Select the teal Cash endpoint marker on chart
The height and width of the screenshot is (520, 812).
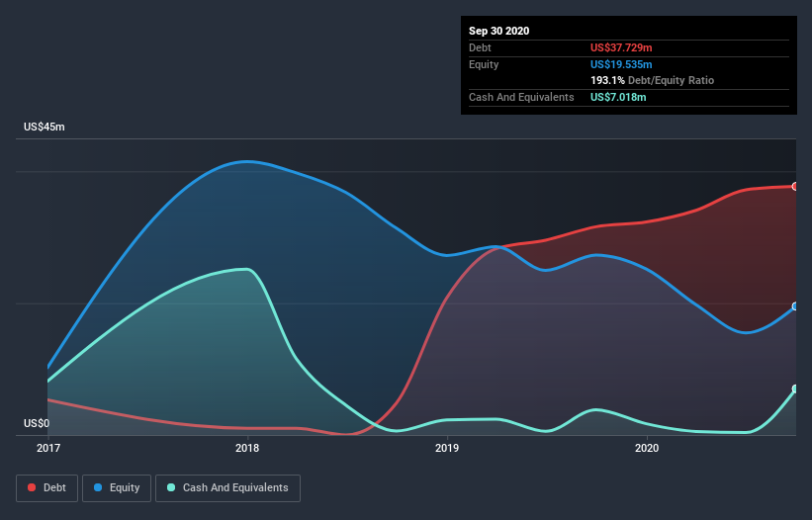pos(795,389)
